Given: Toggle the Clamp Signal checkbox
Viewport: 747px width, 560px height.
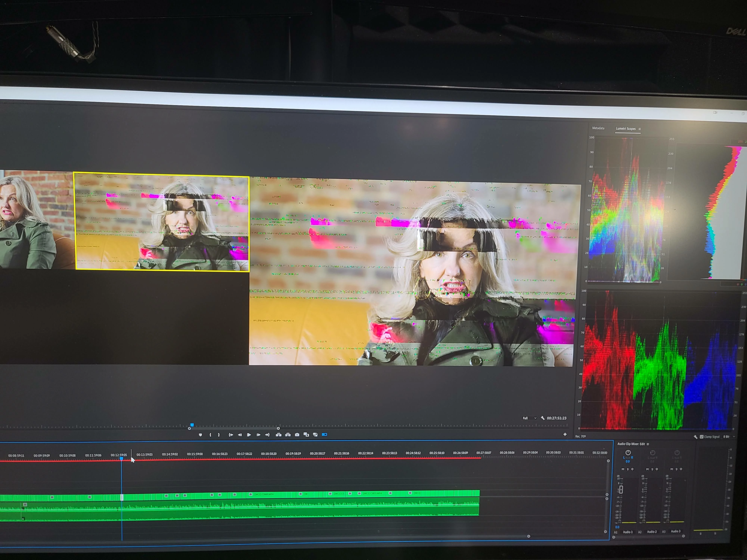Looking at the screenshot, I should pyautogui.click(x=701, y=437).
